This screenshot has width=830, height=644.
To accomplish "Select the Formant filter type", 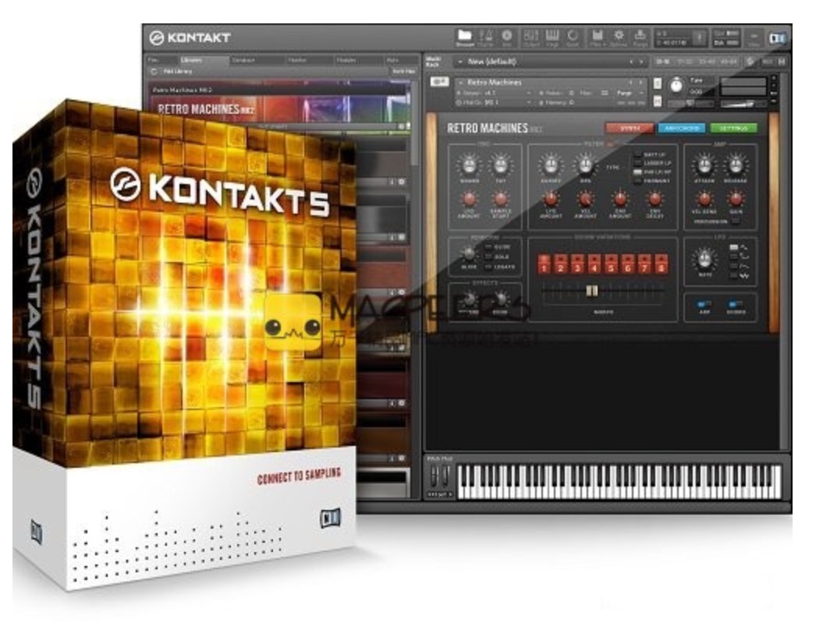I will (638, 180).
